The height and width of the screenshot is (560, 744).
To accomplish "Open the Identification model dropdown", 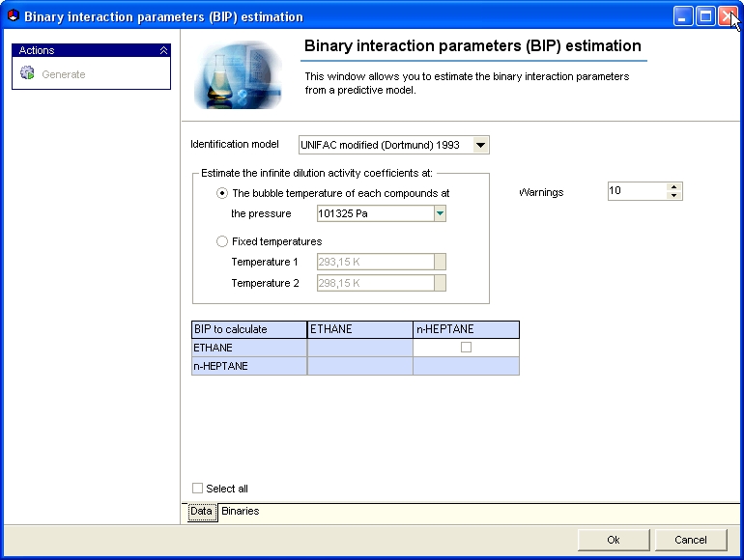I will [x=480, y=145].
